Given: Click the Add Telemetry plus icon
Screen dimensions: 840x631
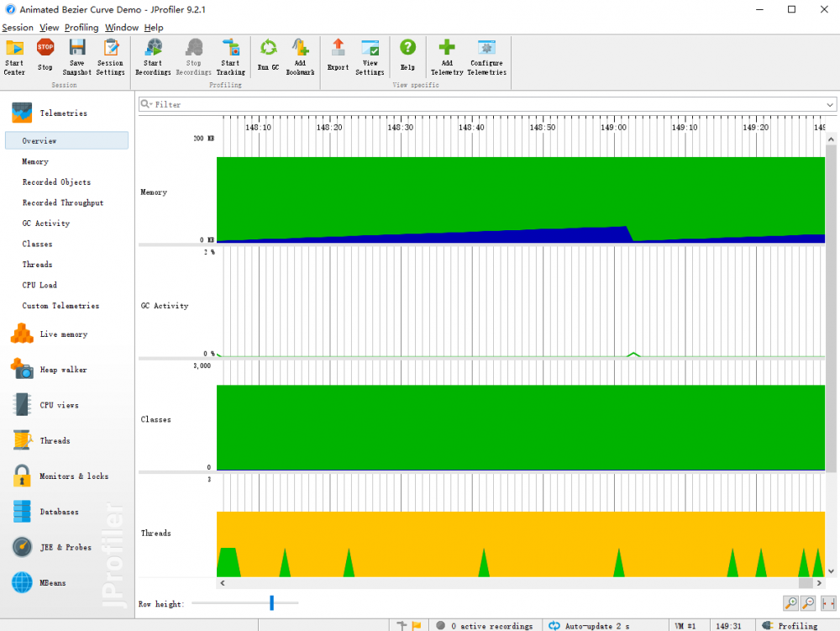Looking at the screenshot, I should coord(447,55).
